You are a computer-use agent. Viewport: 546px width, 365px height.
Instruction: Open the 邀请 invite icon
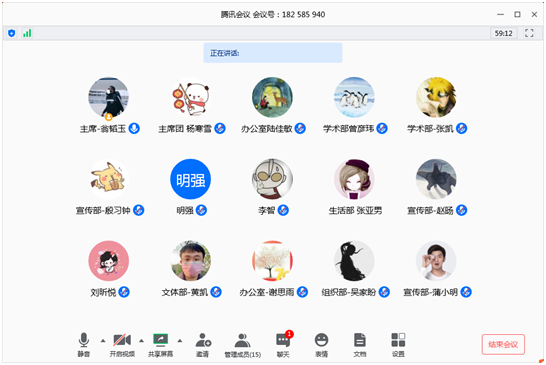pos(203,345)
